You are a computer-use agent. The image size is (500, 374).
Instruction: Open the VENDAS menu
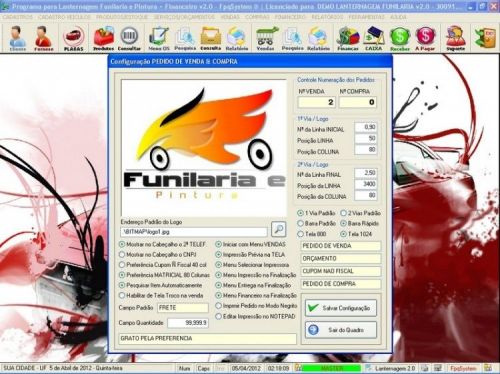[230, 17]
